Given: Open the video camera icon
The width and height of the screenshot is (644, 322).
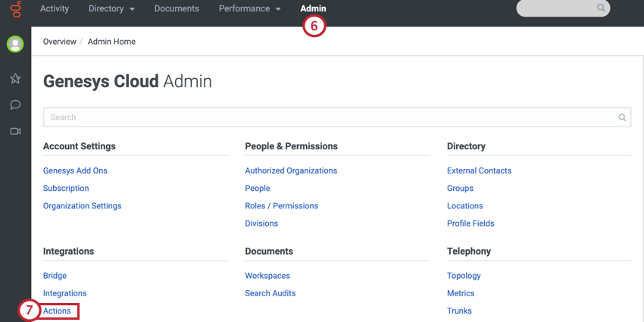Looking at the screenshot, I should (x=15, y=131).
